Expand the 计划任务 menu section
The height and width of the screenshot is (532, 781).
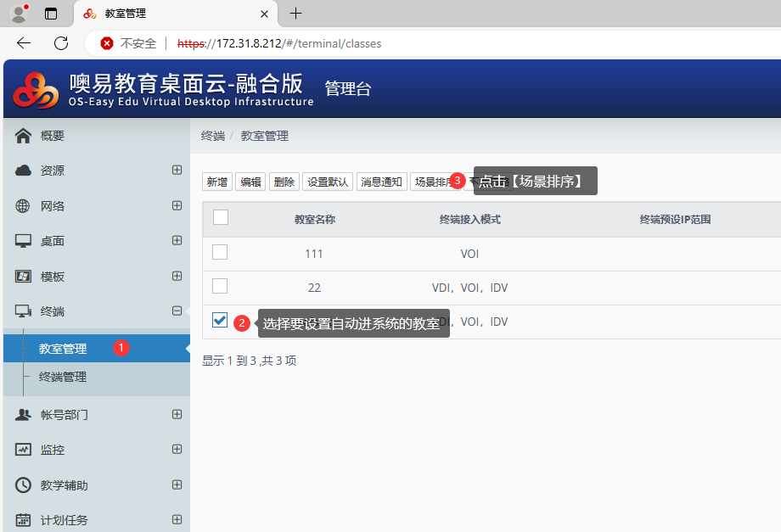177,519
